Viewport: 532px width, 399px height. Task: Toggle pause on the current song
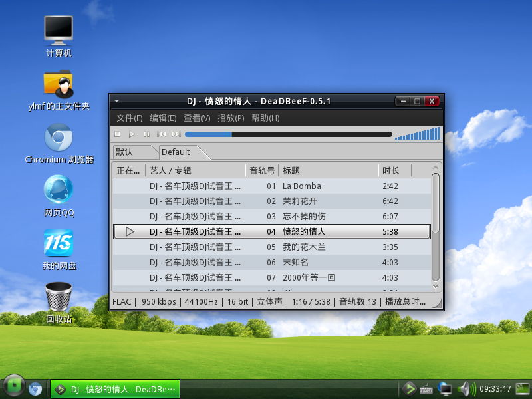146,134
